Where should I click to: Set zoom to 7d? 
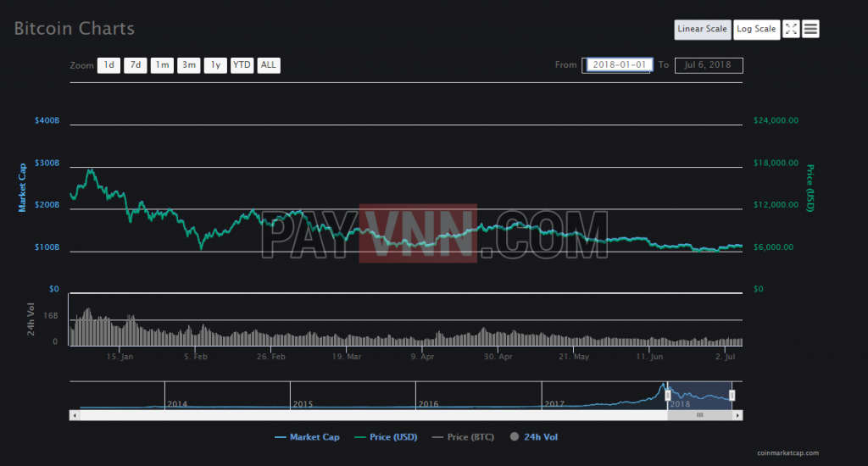click(136, 65)
